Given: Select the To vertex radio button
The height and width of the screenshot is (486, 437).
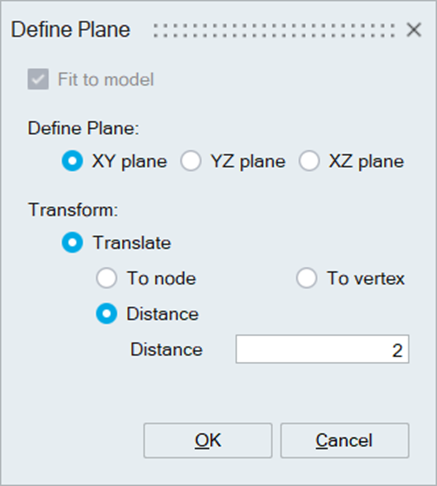Looking at the screenshot, I should (x=306, y=278).
